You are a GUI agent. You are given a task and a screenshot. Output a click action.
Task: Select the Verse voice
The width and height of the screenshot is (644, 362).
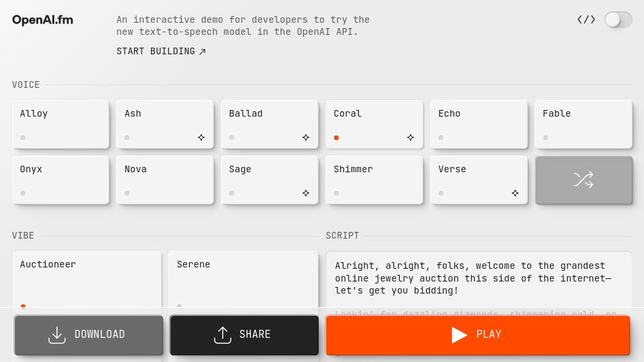479,180
